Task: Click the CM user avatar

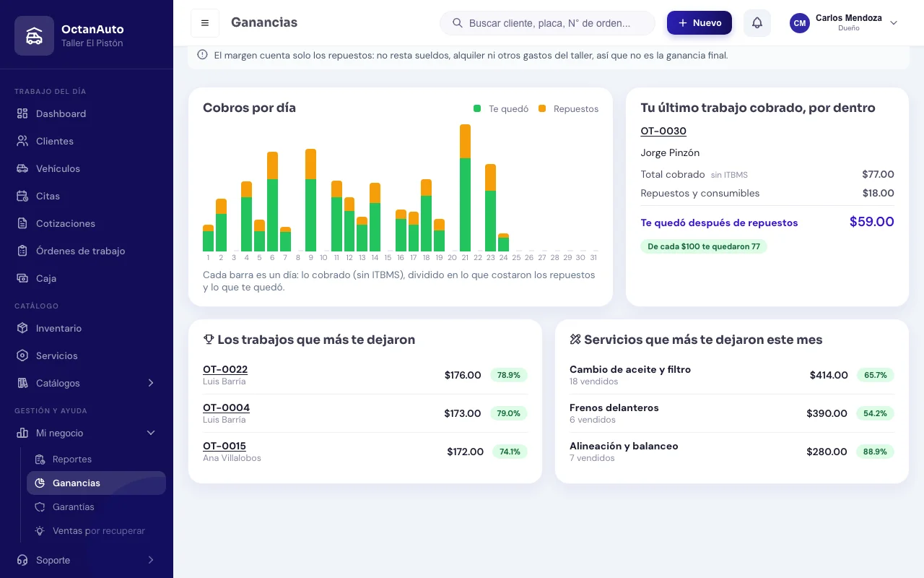Action: (800, 23)
